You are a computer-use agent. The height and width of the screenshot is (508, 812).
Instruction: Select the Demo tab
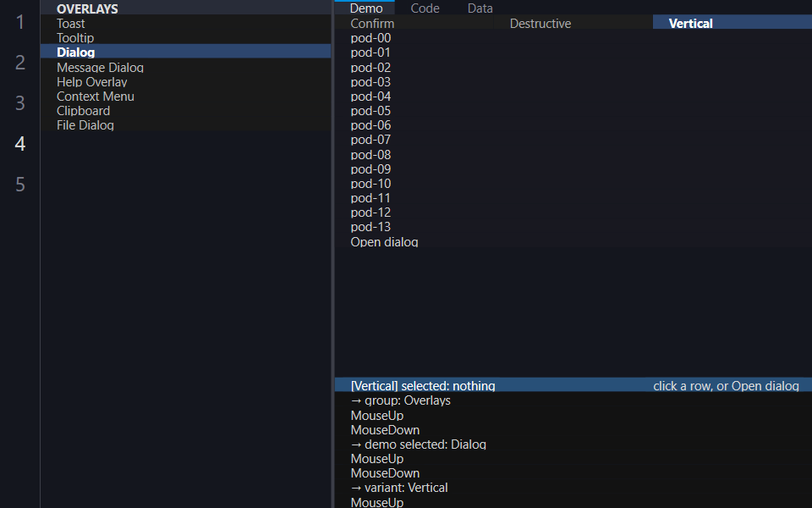[366, 8]
